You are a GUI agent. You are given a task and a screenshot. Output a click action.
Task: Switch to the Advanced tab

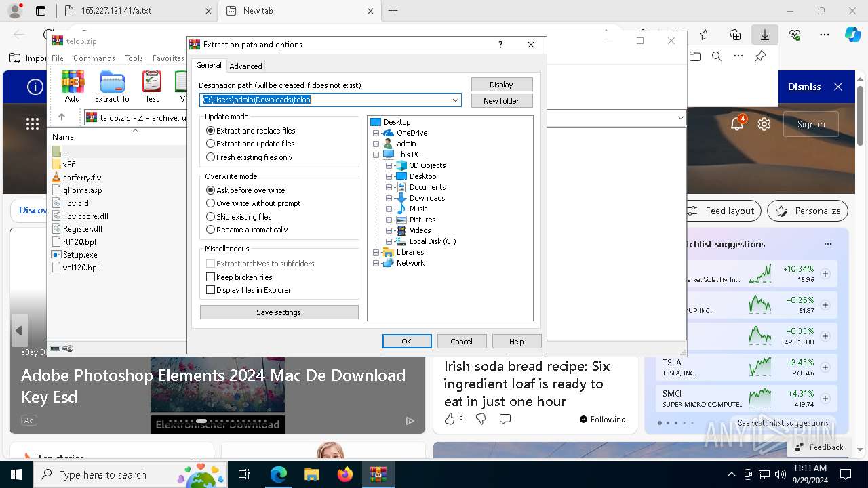[245, 66]
